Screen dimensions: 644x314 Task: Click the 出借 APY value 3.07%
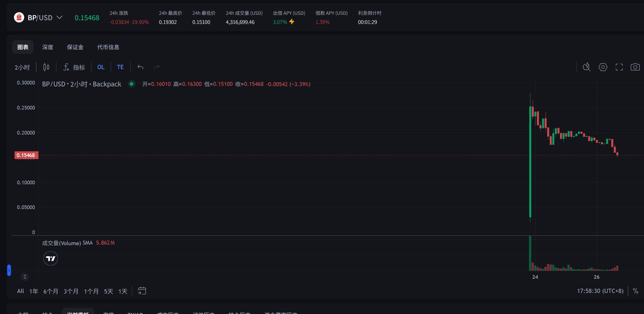click(280, 22)
